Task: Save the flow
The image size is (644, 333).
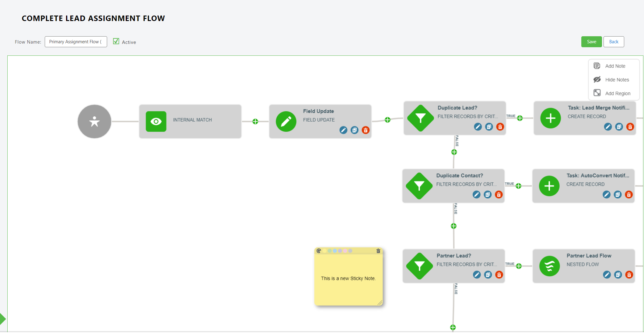Action: point(591,42)
